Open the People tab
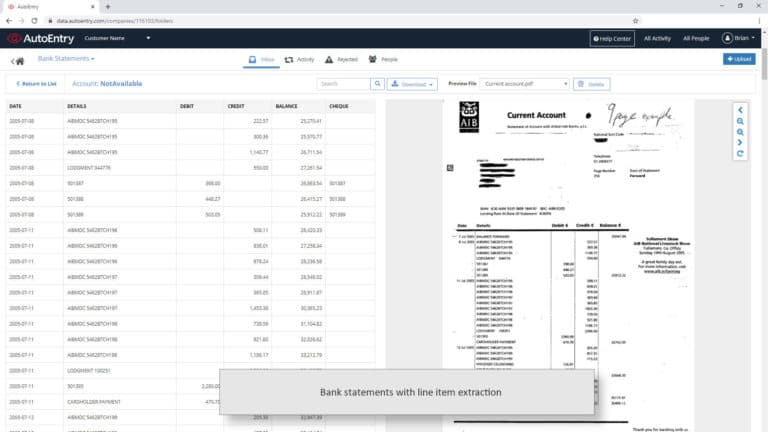This screenshot has width=768, height=432. (x=383, y=60)
